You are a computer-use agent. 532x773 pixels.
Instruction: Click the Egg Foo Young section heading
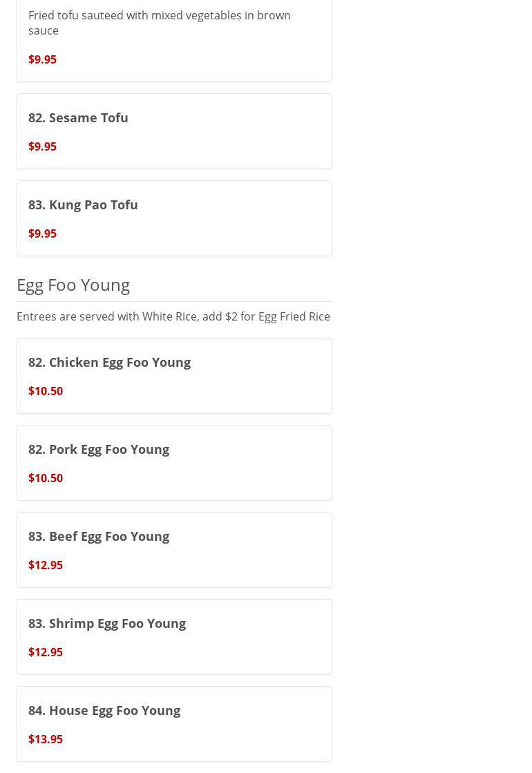[73, 285]
